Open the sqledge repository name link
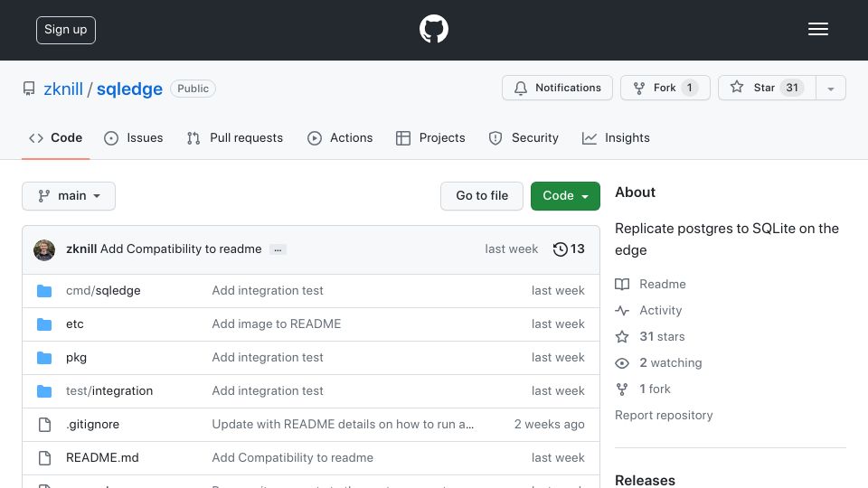 [x=129, y=89]
